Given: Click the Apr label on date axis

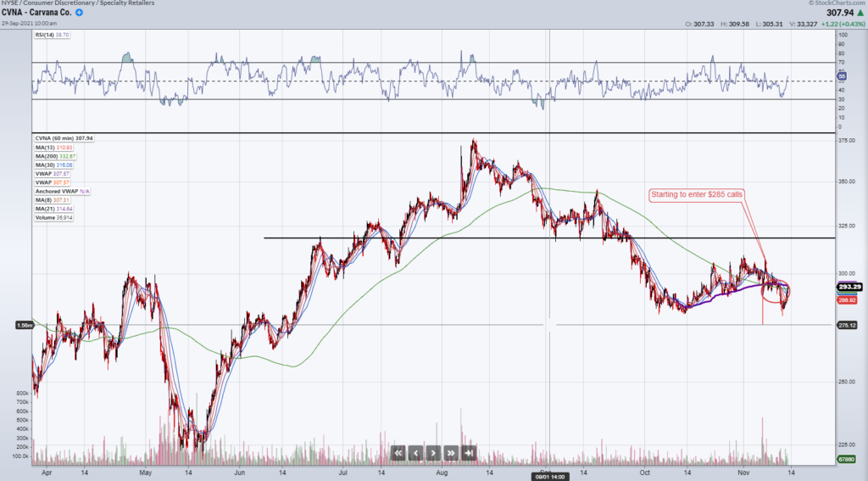Looking at the screenshot, I should 47,473.
